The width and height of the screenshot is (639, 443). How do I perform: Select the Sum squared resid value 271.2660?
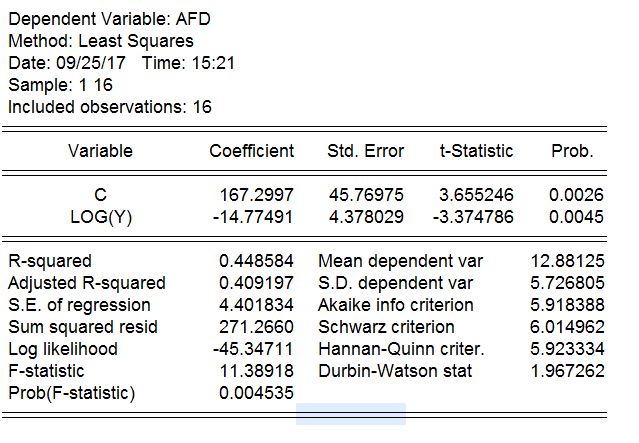(x=257, y=327)
